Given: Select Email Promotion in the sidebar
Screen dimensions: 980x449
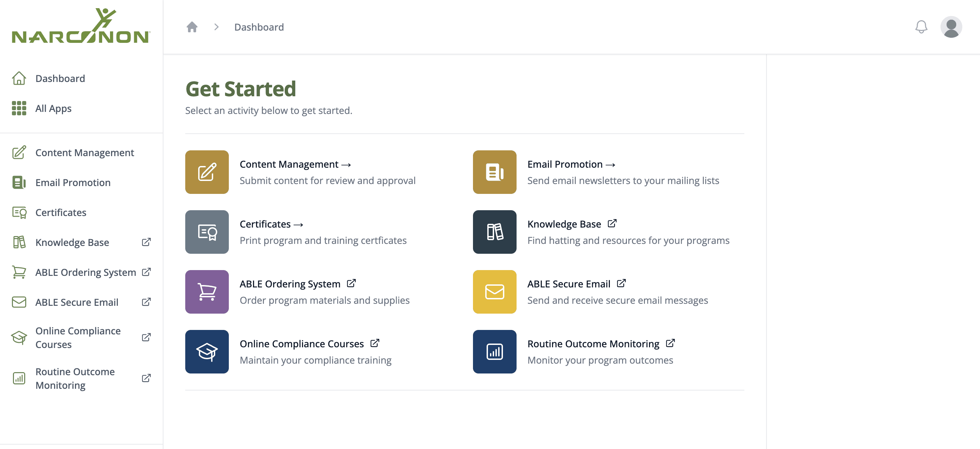Looking at the screenshot, I should click(73, 182).
